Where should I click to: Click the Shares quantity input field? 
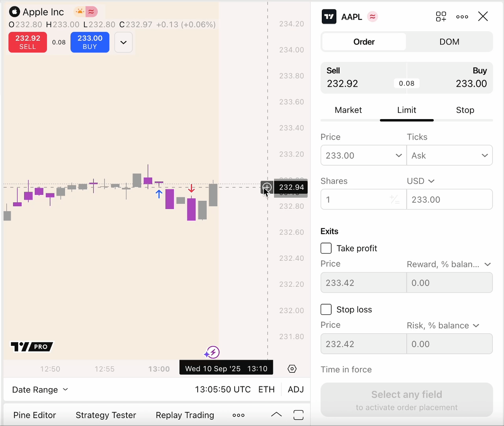[x=355, y=200]
